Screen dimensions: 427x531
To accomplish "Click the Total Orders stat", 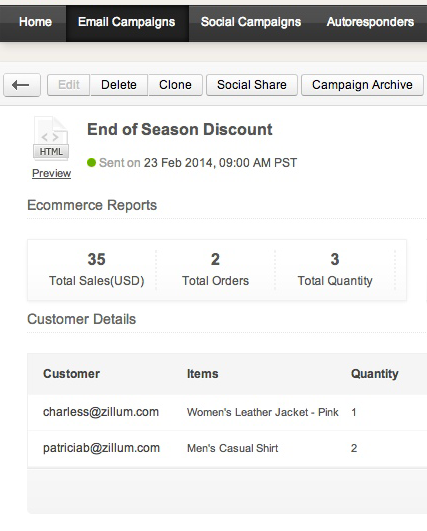I will click(x=215, y=270).
